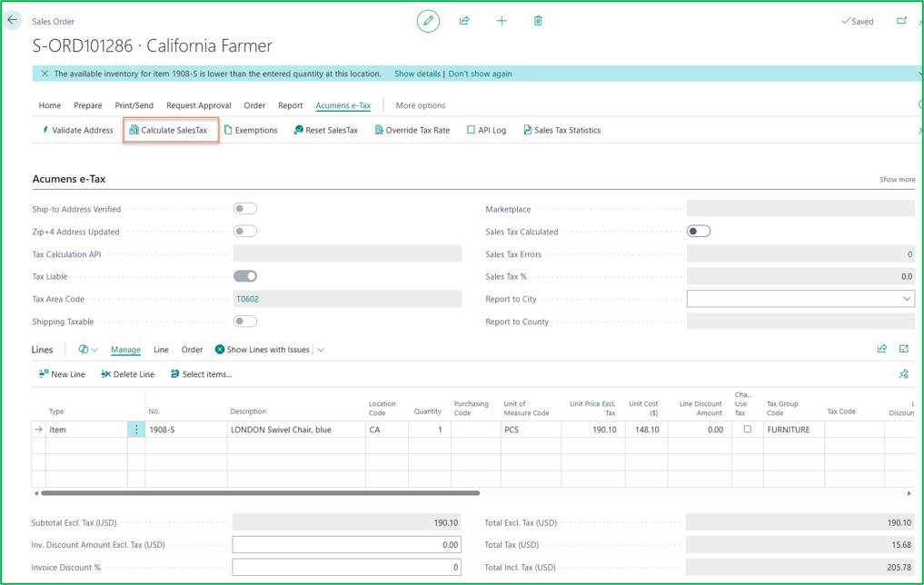Check the Use Tax checkbox

pyautogui.click(x=747, y=429)
